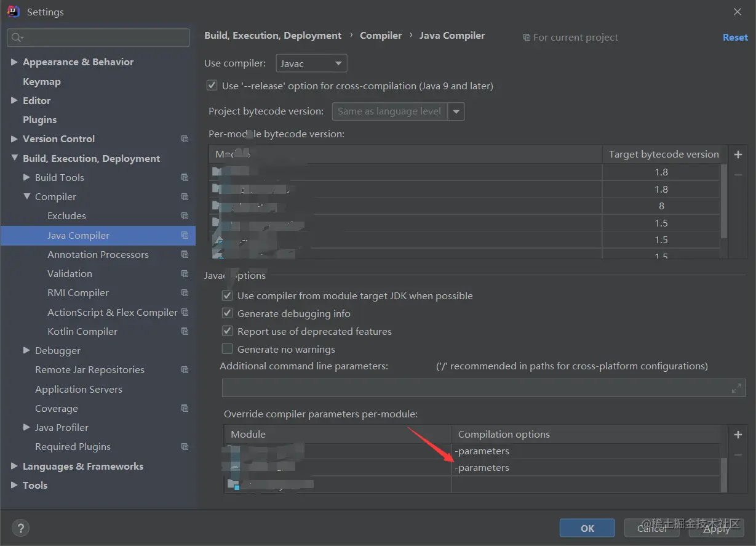
Task: Expand the Build Tools node
Action: [26, 177]
